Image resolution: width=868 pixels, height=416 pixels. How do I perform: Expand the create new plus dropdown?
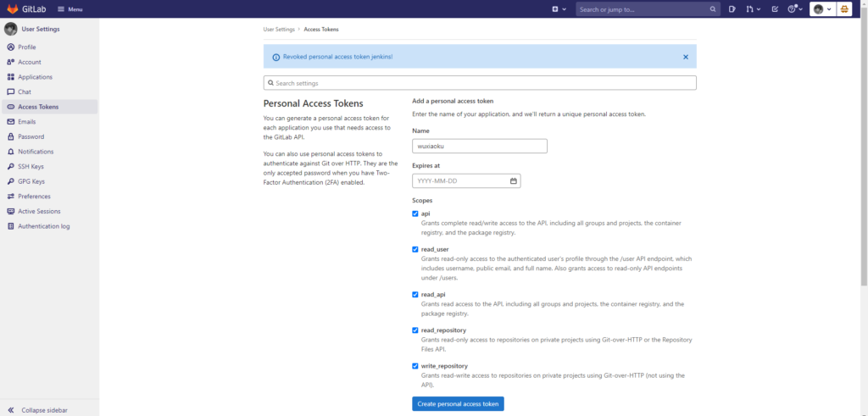pyautogui.click(x=559, y=9)
